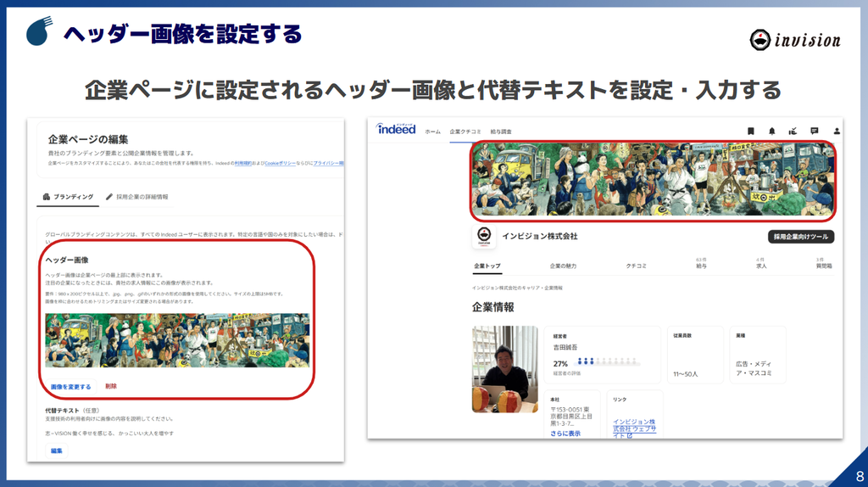Click the 企業情報 heading
Image resolution: width=868 pixels, height=487 pixels.
[x=493, y=307]
